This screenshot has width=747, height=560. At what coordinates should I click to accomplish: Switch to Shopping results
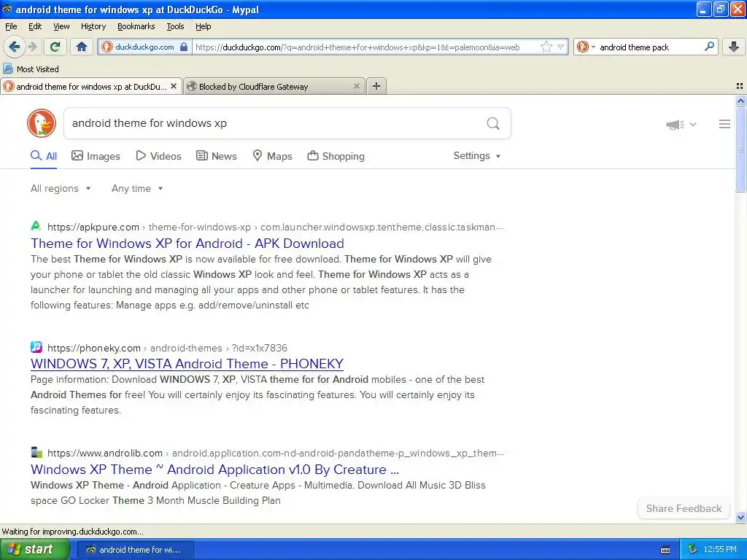[x=336, y=156]
